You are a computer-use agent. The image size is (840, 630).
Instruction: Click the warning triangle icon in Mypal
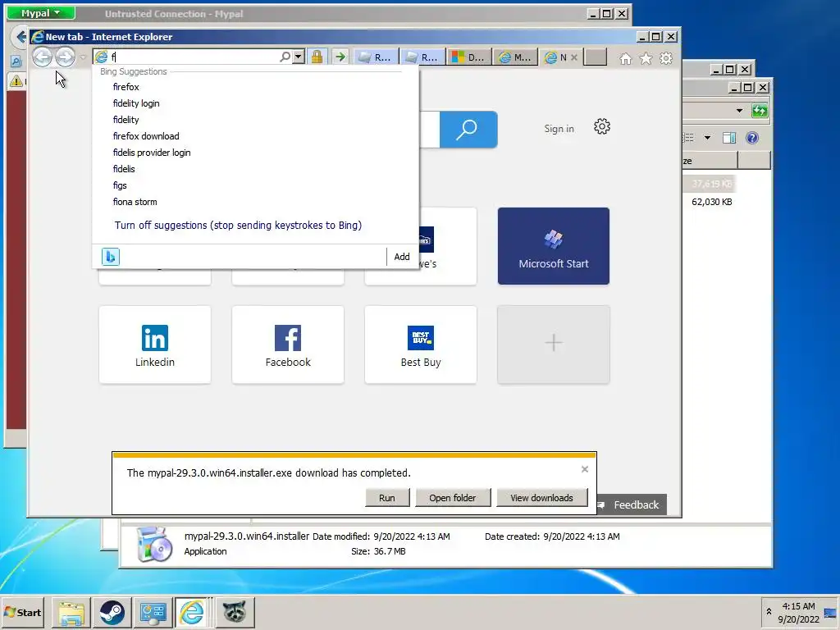point(16,81)
